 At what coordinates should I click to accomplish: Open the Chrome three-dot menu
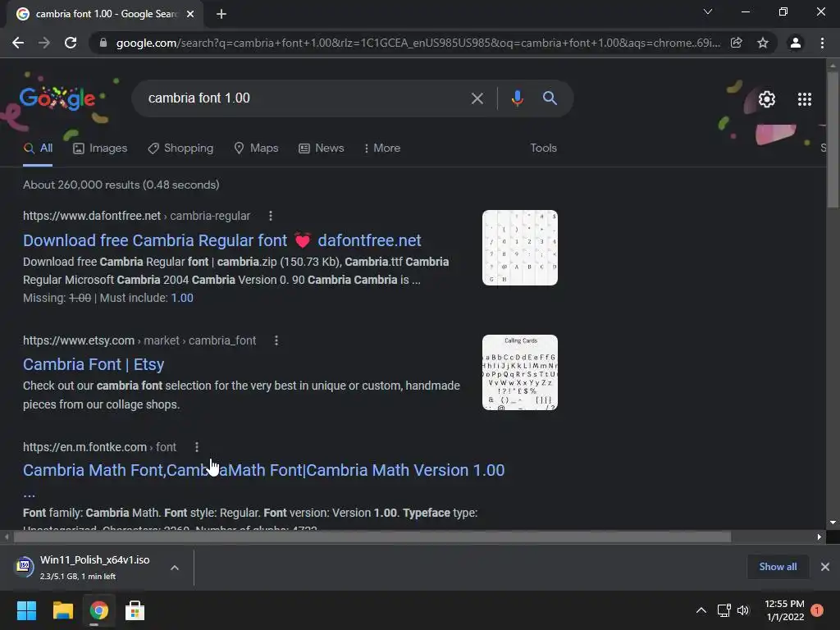click(x=822, y=43)
